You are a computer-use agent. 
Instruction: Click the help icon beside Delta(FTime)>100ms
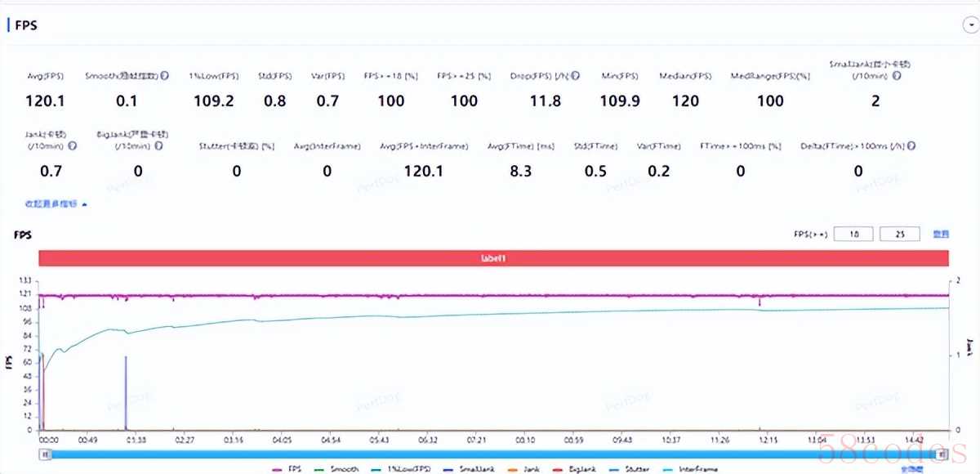coord(911,146)
